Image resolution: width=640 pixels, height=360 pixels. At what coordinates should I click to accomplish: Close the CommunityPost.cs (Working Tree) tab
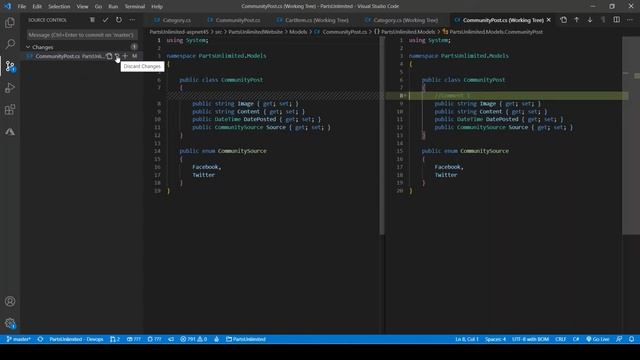[549, 20]
